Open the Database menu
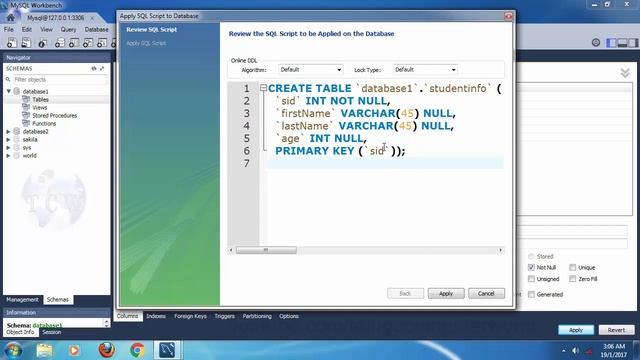This screenshot has width=640, height=360. 96,29
